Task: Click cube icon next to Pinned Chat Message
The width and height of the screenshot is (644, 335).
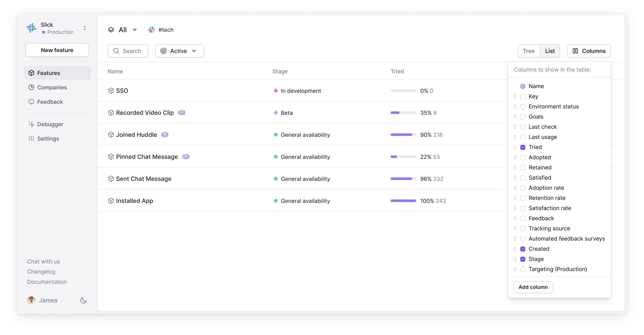Action: pyautogui.click(x=111, y=157)
